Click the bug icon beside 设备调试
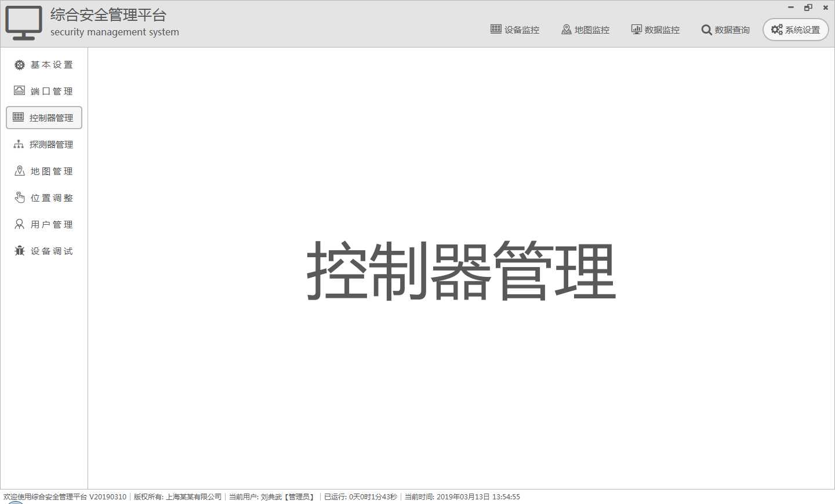835x504 pixels. coord(20,251)
